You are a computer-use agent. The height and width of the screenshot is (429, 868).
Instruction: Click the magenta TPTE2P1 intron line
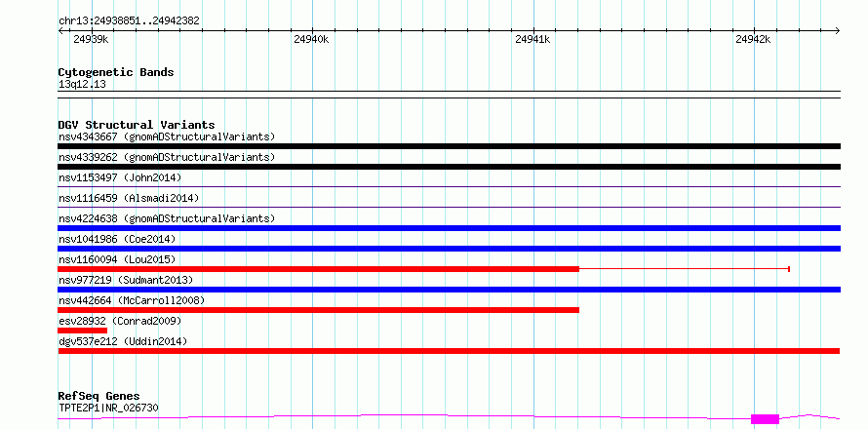(404, 417)
